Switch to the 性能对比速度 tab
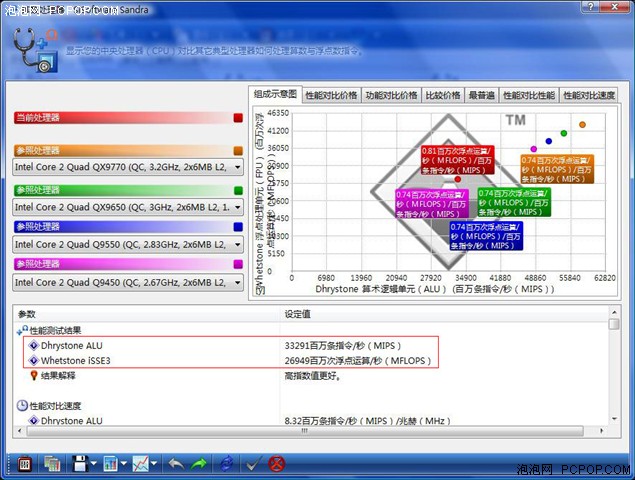Image resolution: width=635 pixels, height=480 pixels. pos(589,96)
